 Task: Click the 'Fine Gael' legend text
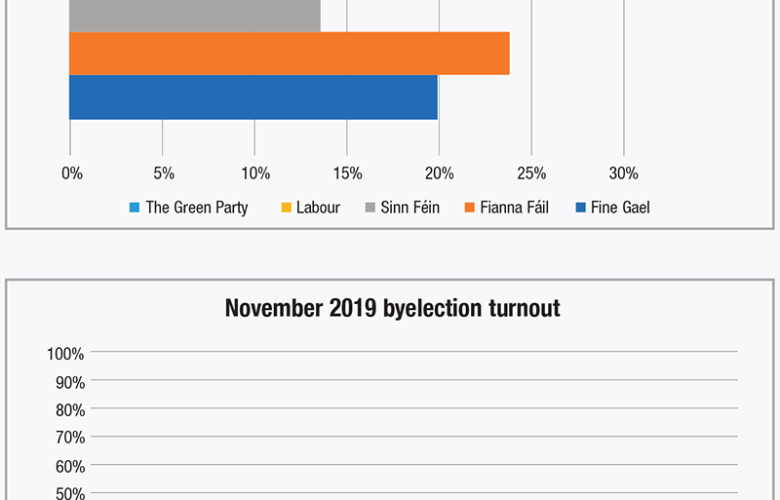(x=620, y=208)
